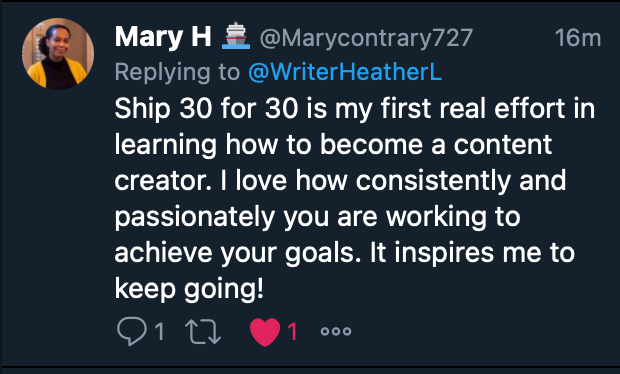620x374 pixels.
Task: Click the ship emoji beside Mary H
Action: pos(236,36)
